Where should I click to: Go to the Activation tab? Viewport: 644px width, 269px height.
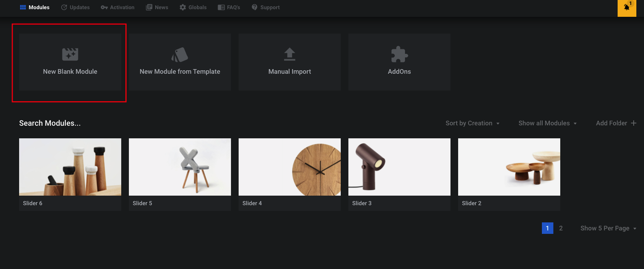(117, 7)
